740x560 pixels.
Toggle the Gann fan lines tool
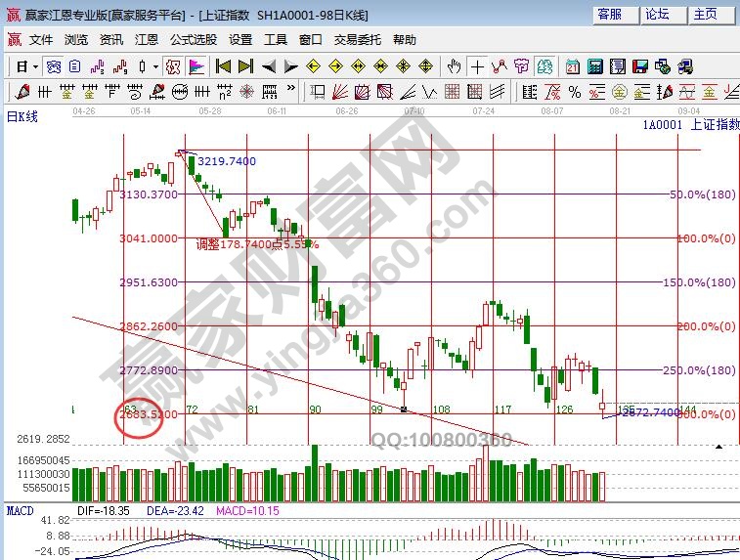pyautogui.click(x=339, y=92)
